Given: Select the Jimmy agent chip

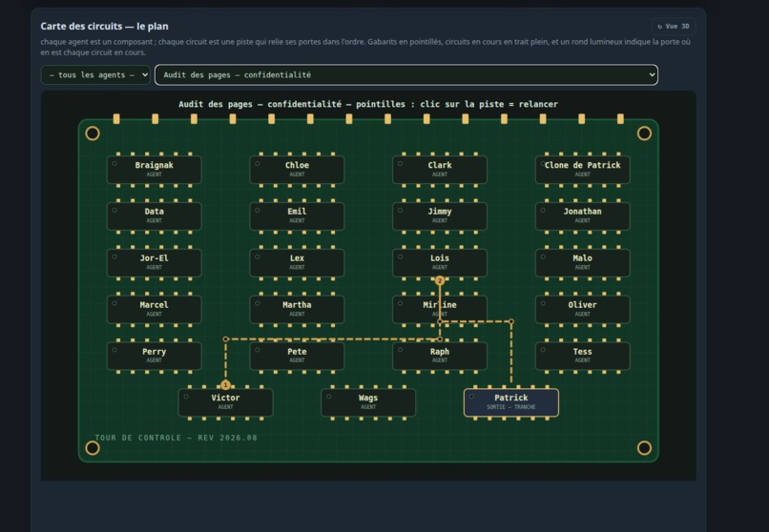Looking at the screenshot, I should (440, 216).
